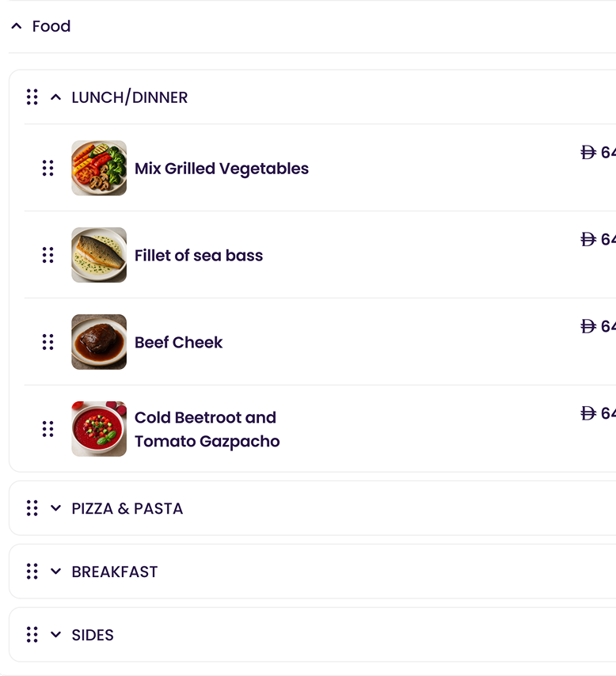
Task: Click the drag handle for Cold Beetroot Gazpacho
Action: 48,428
